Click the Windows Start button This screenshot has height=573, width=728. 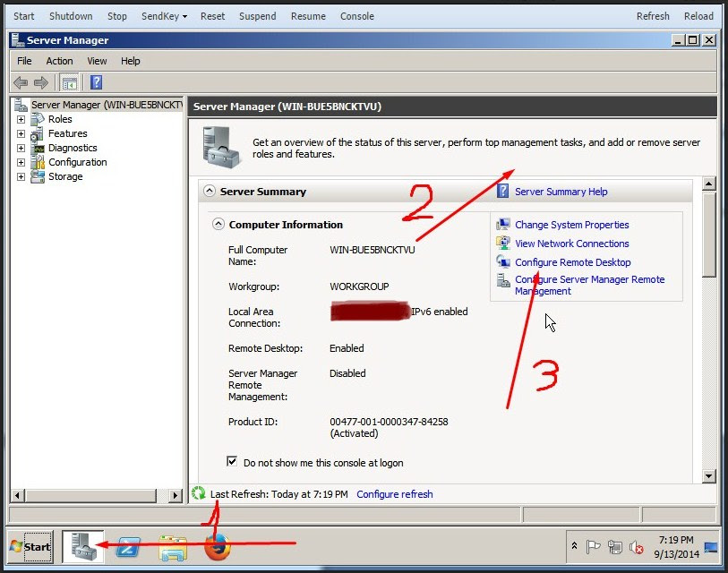30,546
